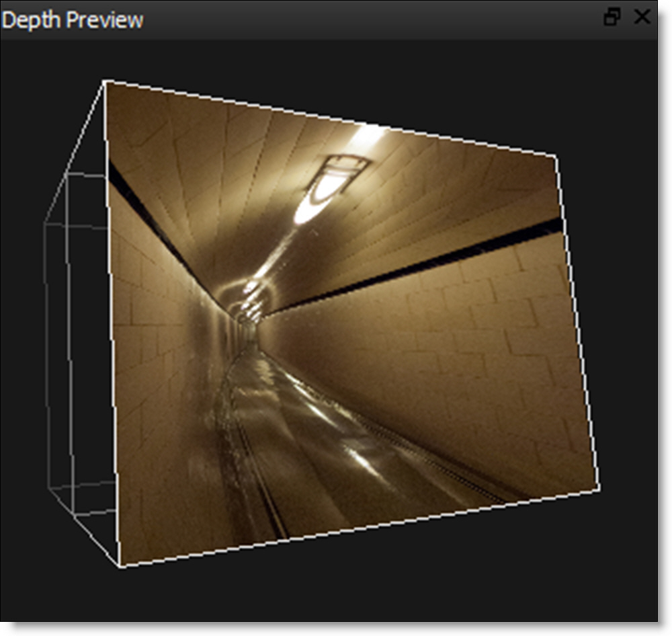Close the Depth Preview panel

coord(642,18)
